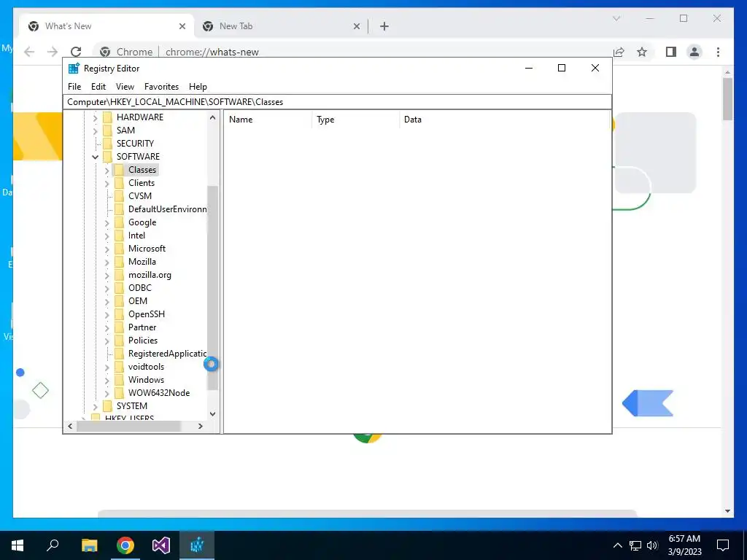Bookmark this page with the star icon

(x=642, y=52)
